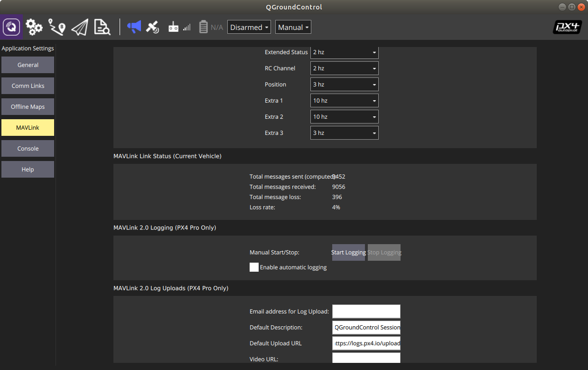Select the General settings tab

click(28, 65)
